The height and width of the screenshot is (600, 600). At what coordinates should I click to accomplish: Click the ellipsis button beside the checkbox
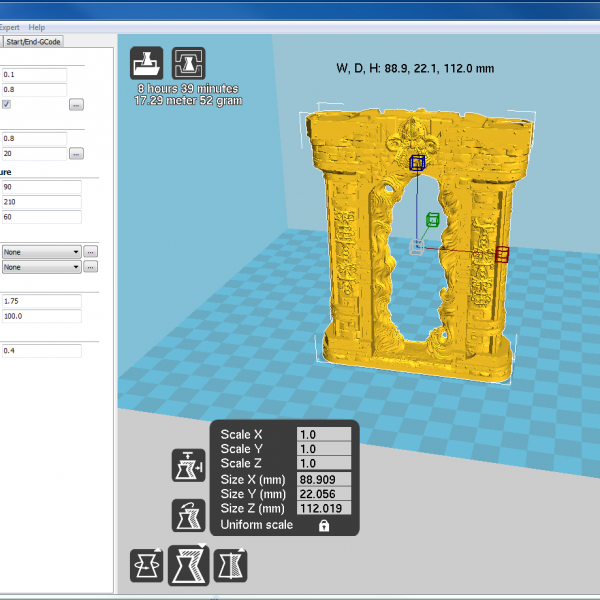[x=76, y=104]
